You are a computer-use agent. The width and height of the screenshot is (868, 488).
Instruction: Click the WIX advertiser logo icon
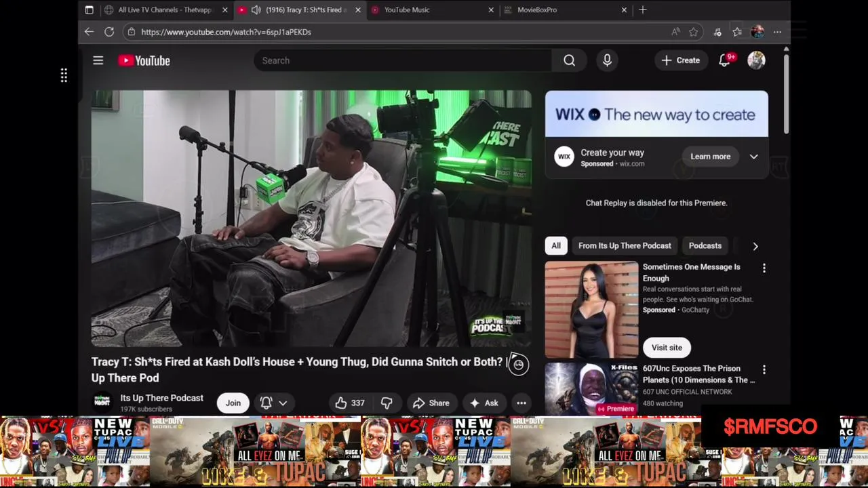click(x=564, y=157)
